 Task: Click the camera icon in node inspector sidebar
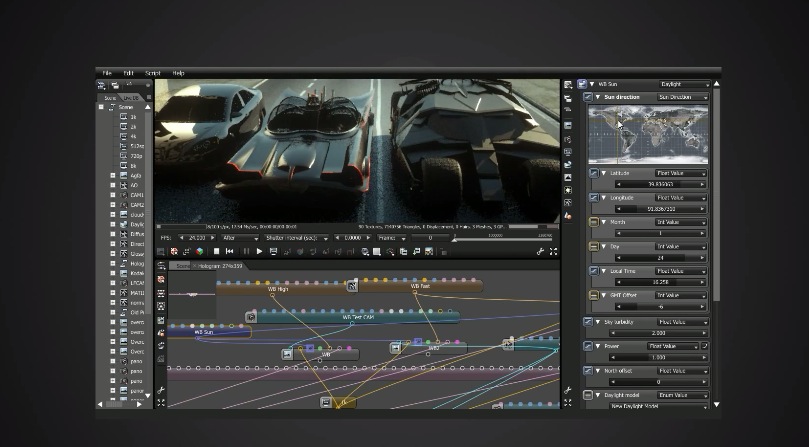click(x=568, y=139)
